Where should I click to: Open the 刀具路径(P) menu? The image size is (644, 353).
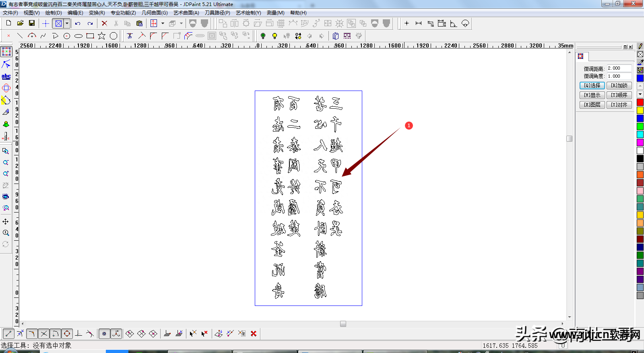(217, 13)
